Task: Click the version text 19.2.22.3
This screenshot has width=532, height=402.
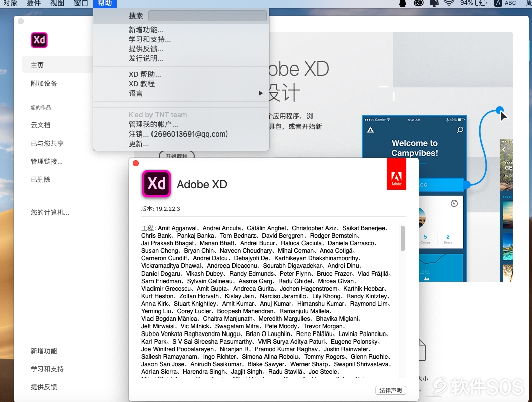Action: coord(168,209)
